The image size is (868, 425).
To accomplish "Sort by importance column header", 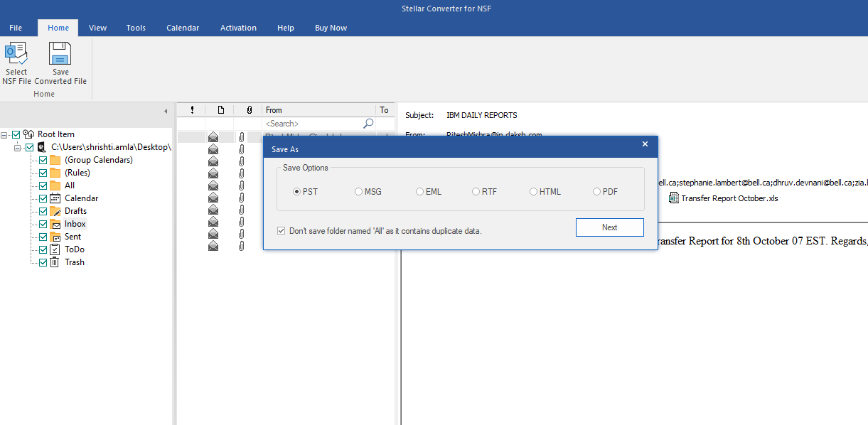I will point(191,110).
